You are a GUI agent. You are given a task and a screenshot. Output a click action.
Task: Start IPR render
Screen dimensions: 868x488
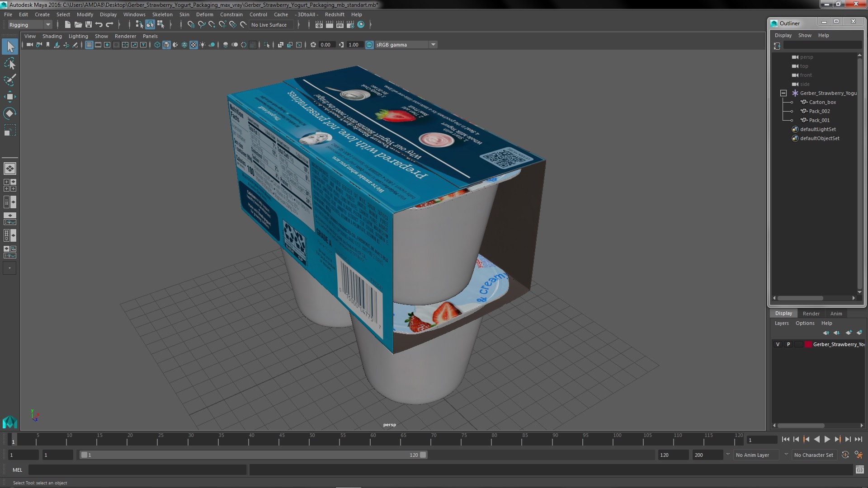[340, 25]
